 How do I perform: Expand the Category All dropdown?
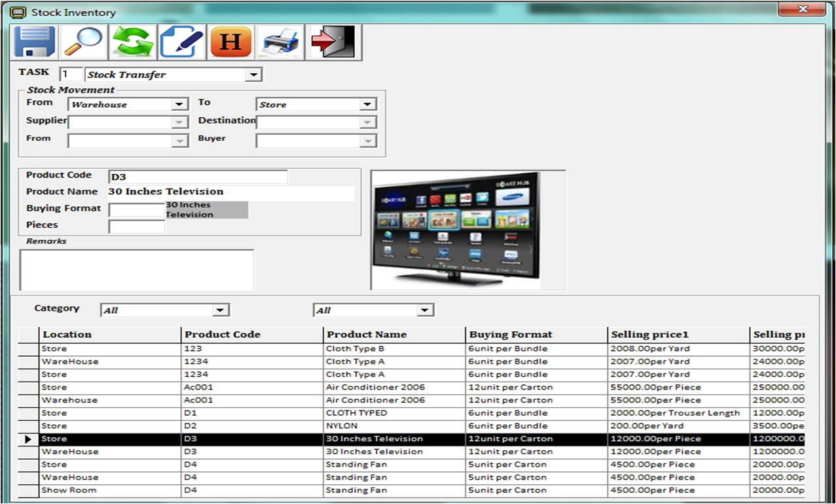[221, 310]
